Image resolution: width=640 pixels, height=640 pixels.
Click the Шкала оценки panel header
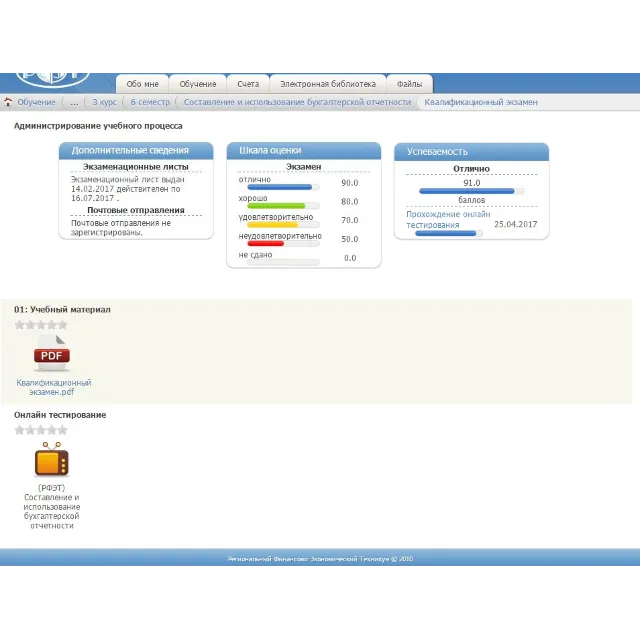point(304,151)
